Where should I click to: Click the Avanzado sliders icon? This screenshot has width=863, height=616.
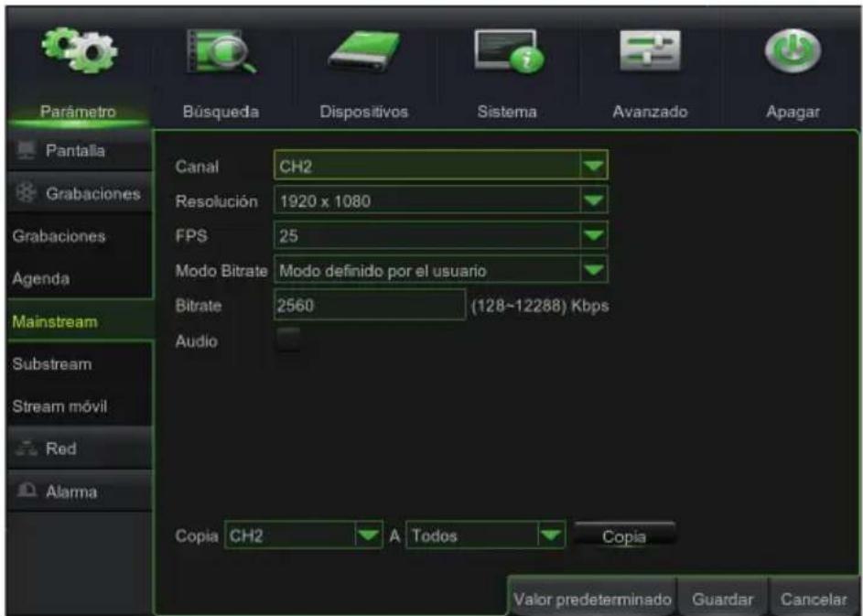(x=650, y=50)
